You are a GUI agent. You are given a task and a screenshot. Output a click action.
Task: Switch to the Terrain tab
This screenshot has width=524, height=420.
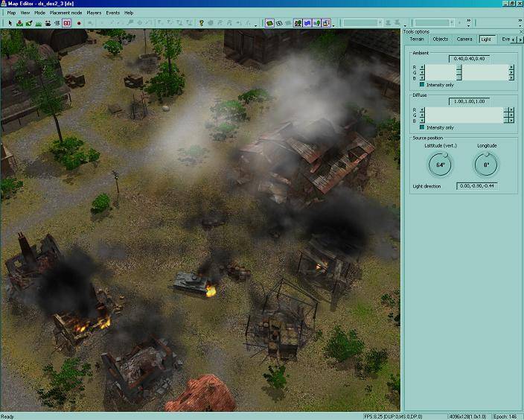[417, 39]
